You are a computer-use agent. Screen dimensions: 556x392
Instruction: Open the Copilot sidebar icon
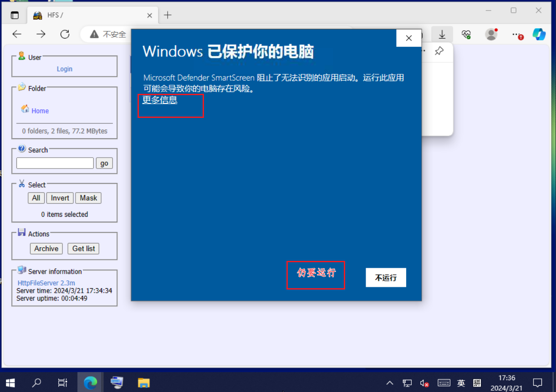(x=539, y=34)
